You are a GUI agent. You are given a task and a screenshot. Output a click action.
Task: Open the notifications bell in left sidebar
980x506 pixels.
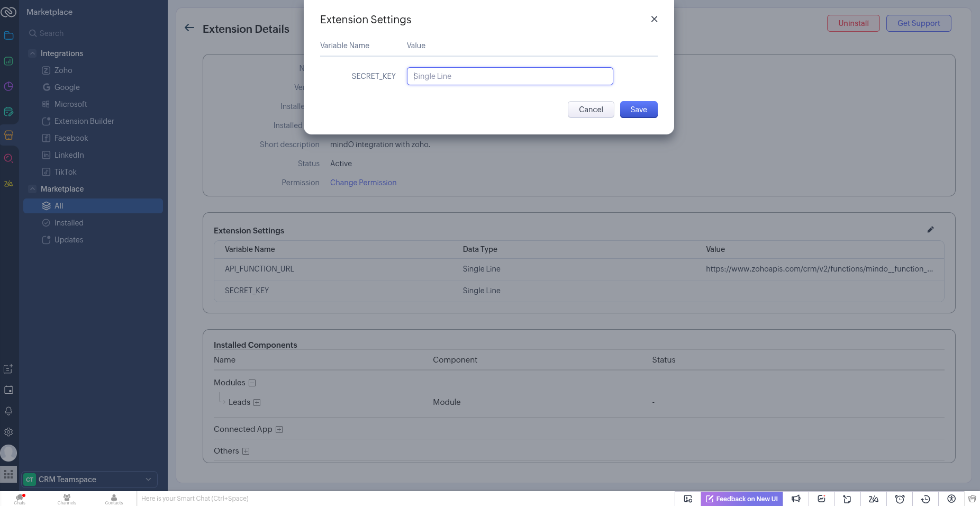point(8,411)
